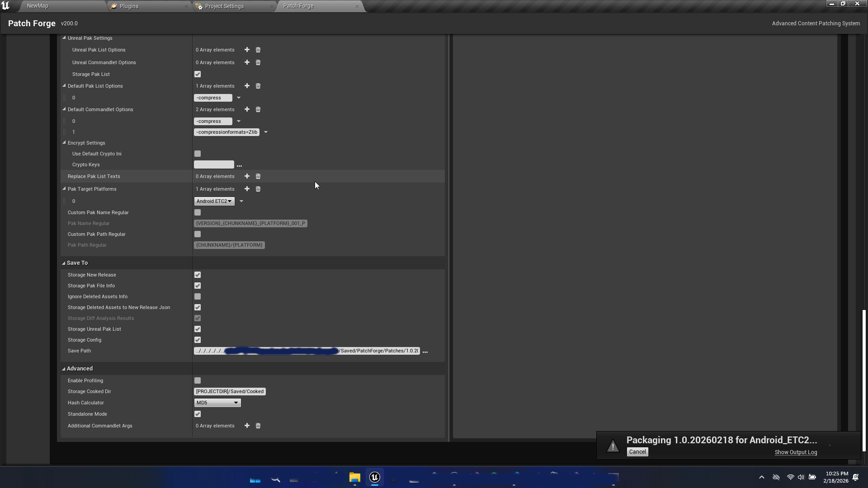The height and width of the screenshot is (488, 868).
Task: Enable Ignore Deleted Assets Info
Action: (x=198, y=296)
